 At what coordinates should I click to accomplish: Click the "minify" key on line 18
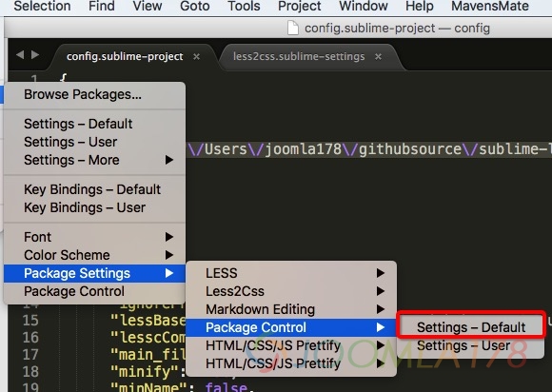tap(146, 372)
